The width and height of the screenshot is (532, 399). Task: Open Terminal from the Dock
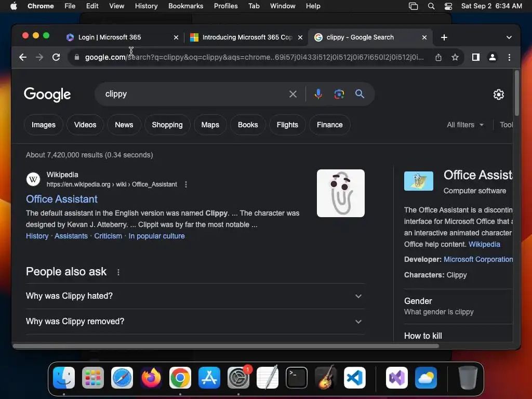[297, 378]
